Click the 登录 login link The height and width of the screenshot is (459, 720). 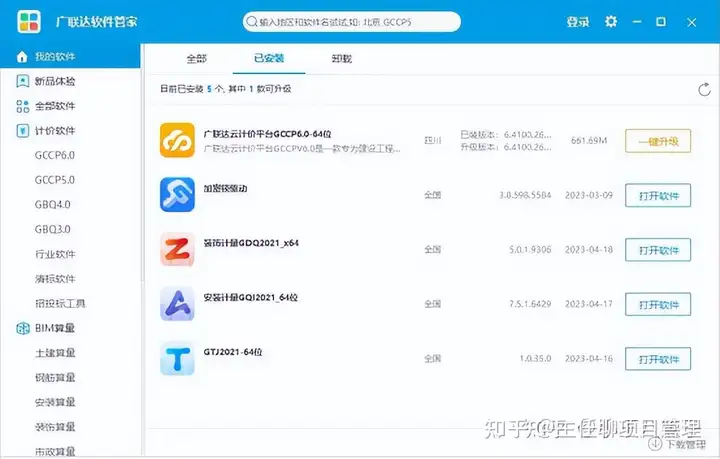(x=578, y=22)
